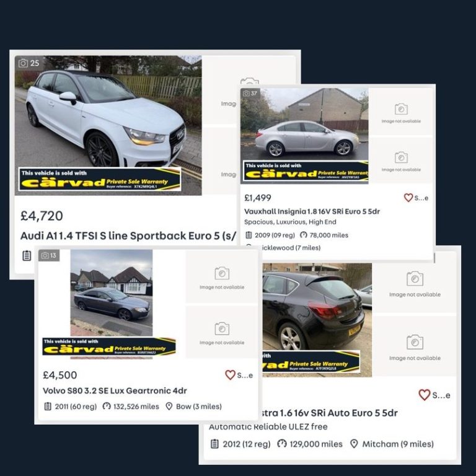476x476 pixels.
Task: Click the Carvad warranty banner on Volvo photo
Action: click(109, 346)
